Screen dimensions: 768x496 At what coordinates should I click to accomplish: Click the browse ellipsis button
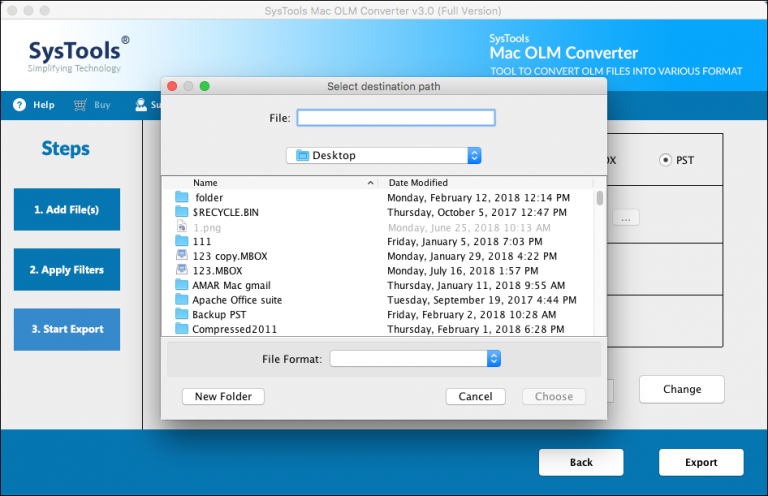(626, 218)
